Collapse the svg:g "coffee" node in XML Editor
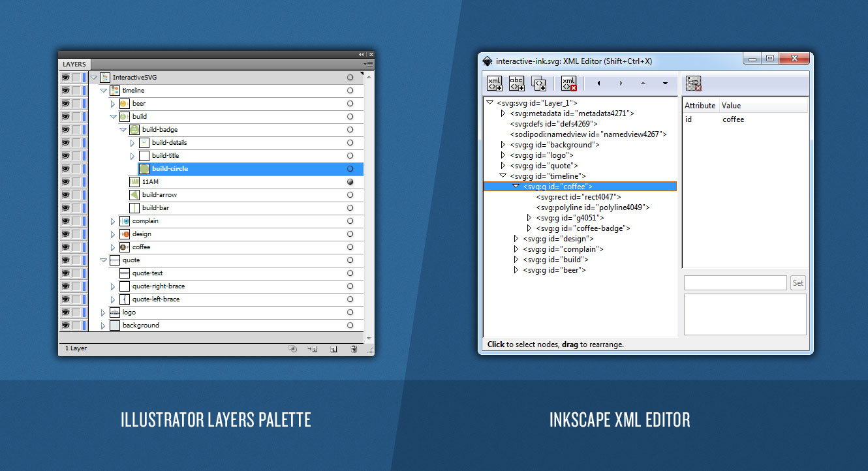The width and height of the screenshot is (868, 471). pos(516,187)
